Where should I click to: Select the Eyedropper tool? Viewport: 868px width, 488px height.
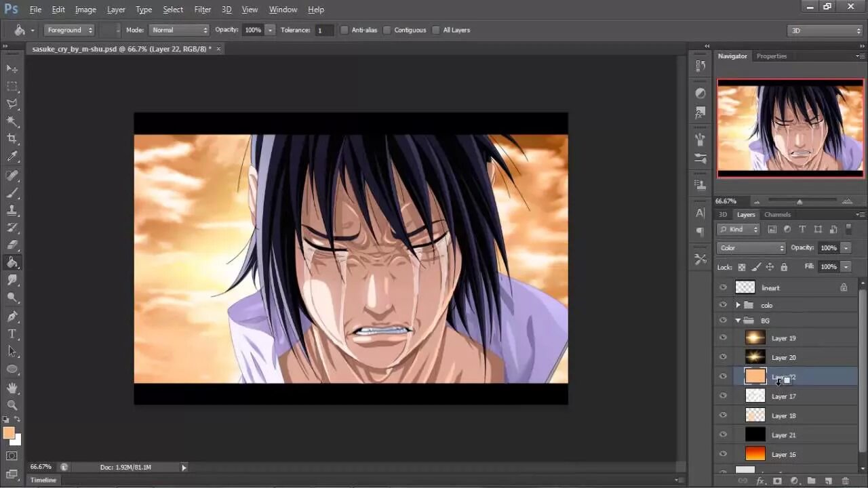coord(12,157)
